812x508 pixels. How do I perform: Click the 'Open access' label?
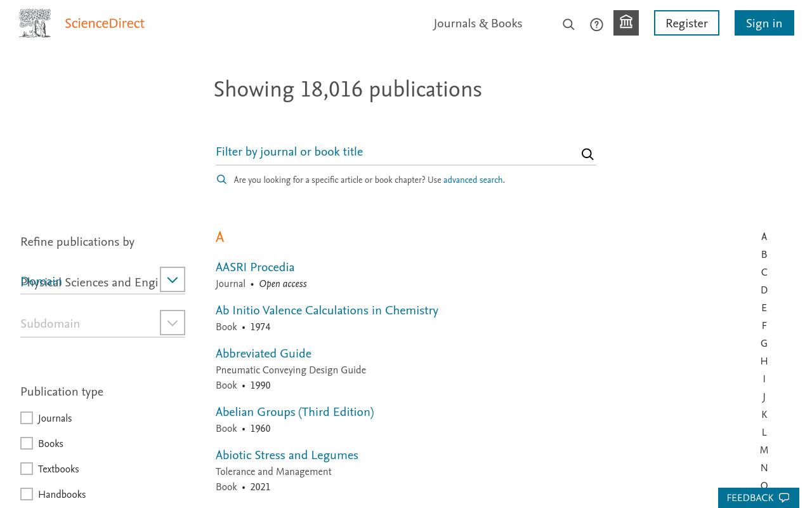[x=283, y=284]
